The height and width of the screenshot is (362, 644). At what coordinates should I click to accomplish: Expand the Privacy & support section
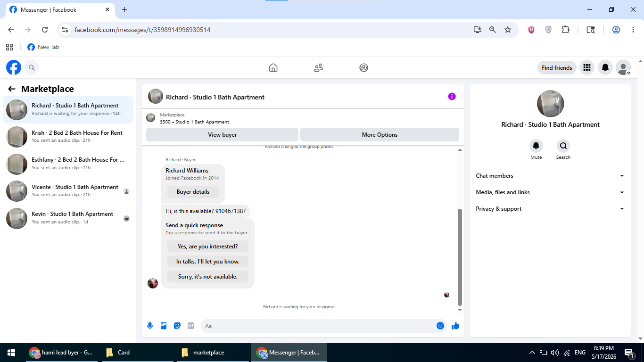coord(550,209)
